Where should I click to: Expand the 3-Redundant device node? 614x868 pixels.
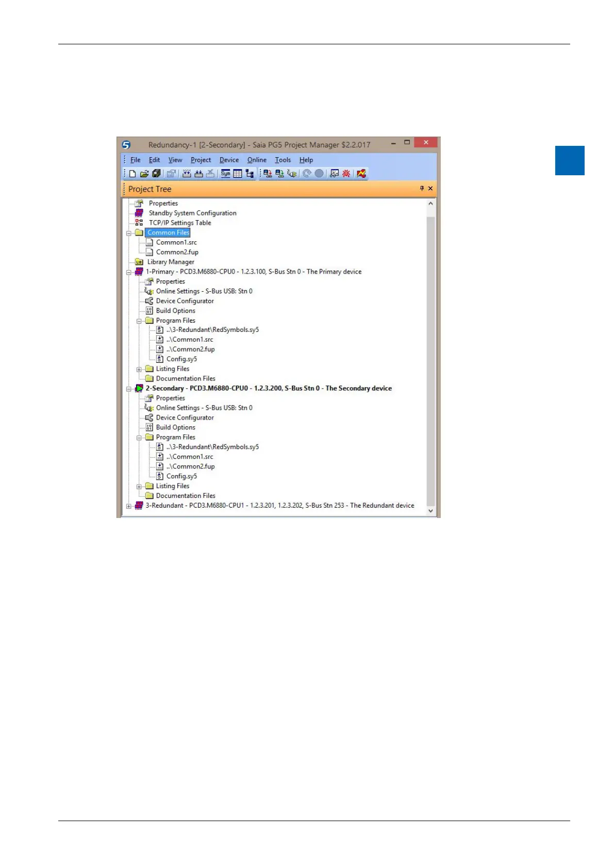point(129,506)
